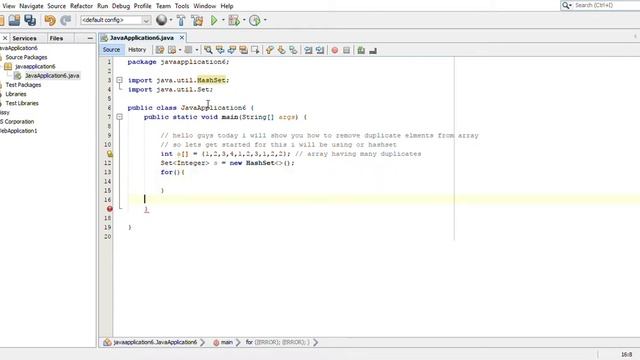Image resolution: width=640 pixels, height=360 pixels.
Task: Click Previous Bookmark icon
Action: 270,50
